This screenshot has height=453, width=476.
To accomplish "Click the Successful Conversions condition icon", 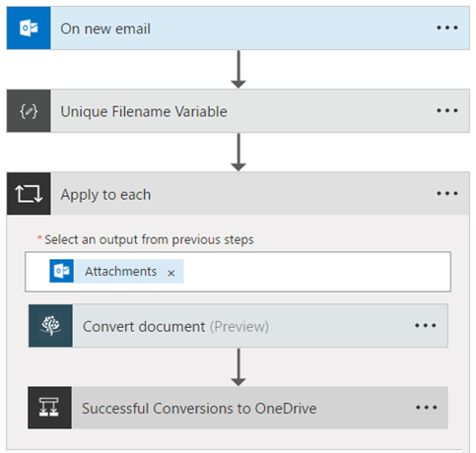I will point(49,408).
